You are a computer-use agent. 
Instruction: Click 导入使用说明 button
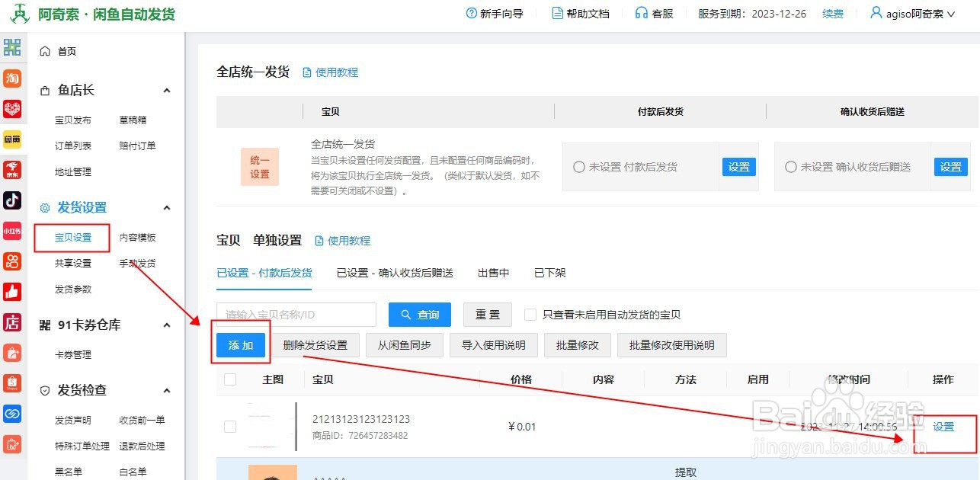pyautogui.click(x=494, y=345)
